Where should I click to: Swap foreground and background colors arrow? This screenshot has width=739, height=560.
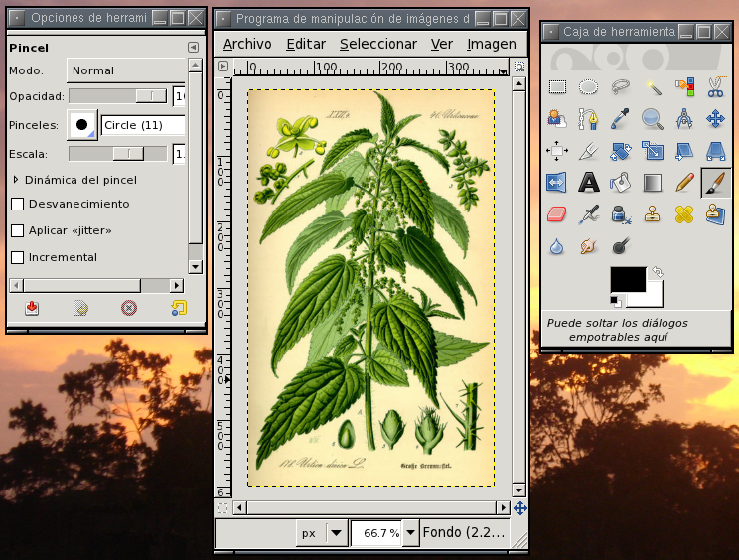click(658, 272)
